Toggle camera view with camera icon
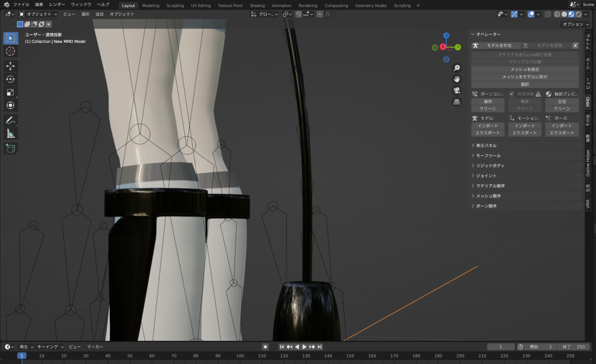596x364 pixels. click(456, 91)
